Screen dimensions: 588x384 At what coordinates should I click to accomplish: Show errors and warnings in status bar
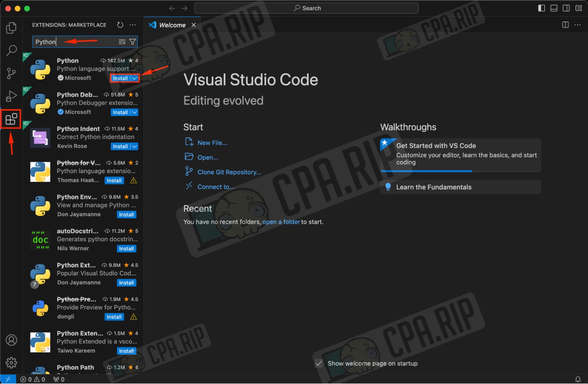click(33, 379)
